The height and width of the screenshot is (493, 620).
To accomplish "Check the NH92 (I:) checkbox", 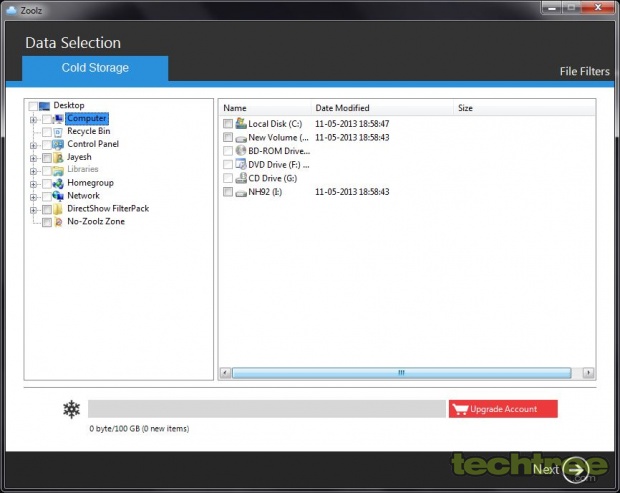I will coord(228,192).
